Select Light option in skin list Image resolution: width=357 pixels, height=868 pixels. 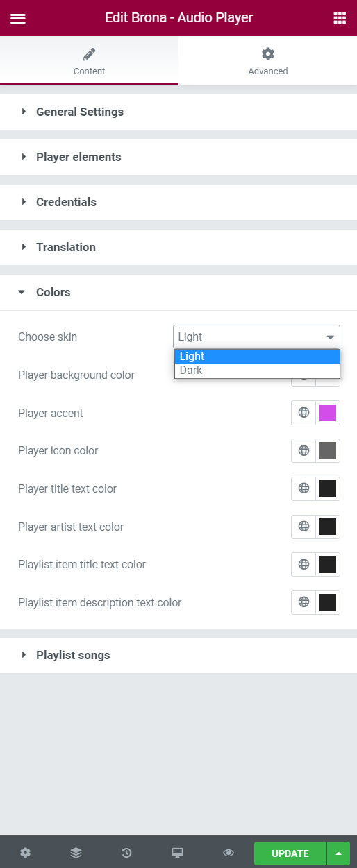[x=258, y=357]
